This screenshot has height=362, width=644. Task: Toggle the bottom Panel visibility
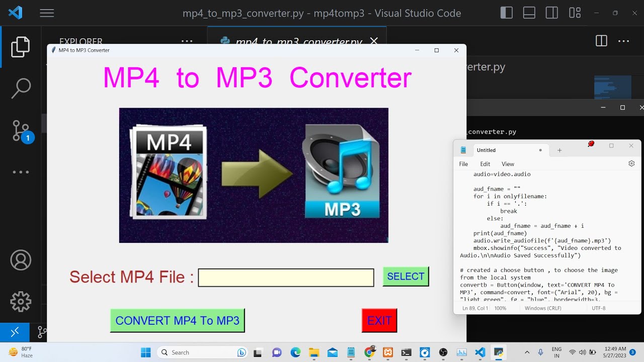(529, 13)
